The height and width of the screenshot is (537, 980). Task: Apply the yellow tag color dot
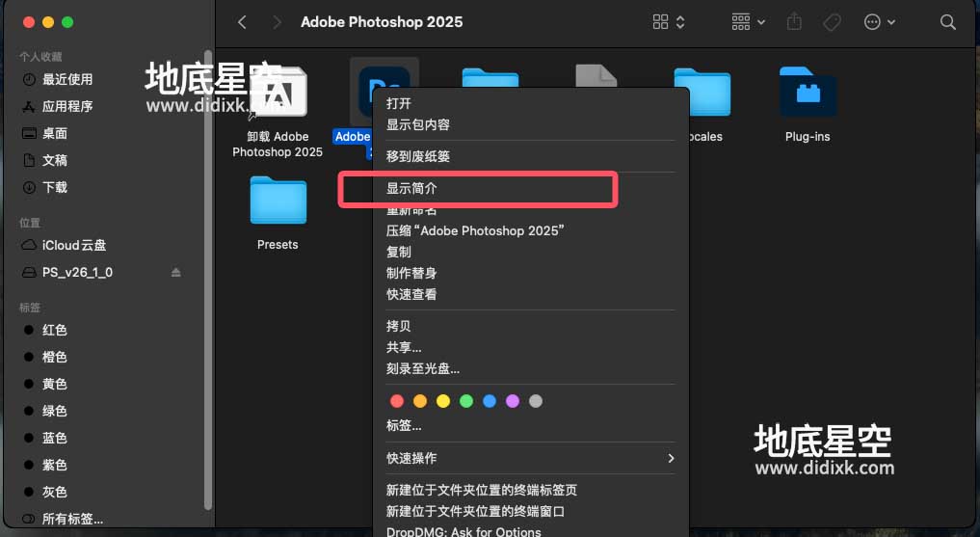pos(443,401)
